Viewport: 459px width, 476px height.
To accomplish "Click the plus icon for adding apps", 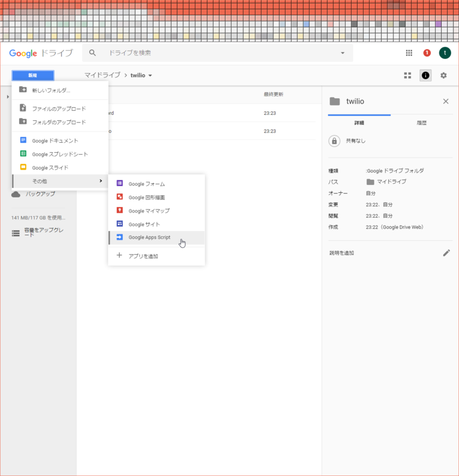I will [120, 255].
